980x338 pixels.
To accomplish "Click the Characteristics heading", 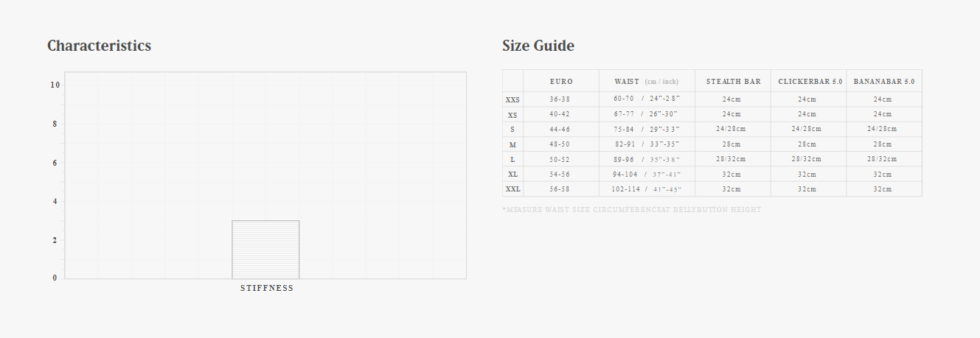I will click(x=99, y=46).
